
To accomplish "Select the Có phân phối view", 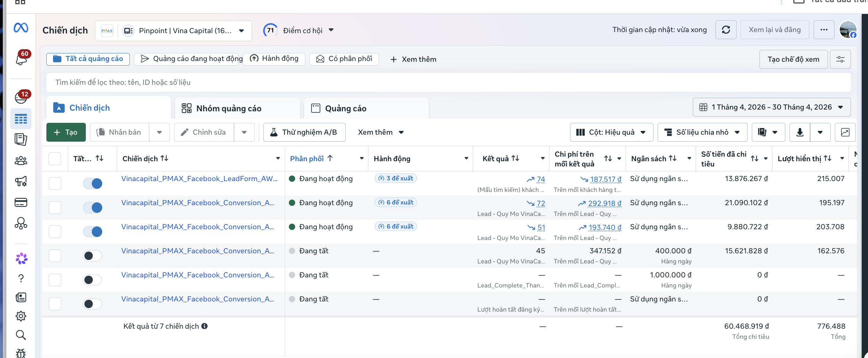I will tap(344, 59).
